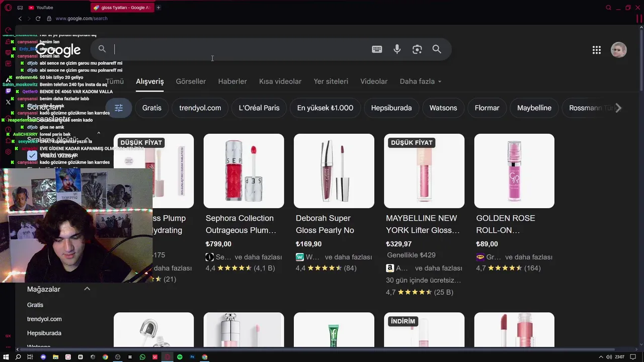Click the Sephora red gloss product image
644x362 pixels.
[x=244, y=171]
